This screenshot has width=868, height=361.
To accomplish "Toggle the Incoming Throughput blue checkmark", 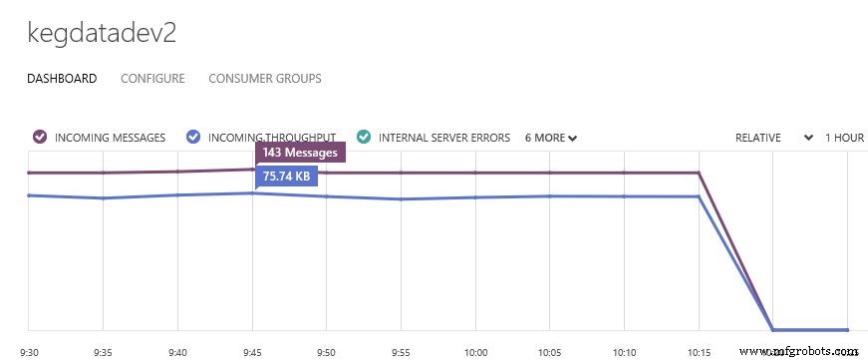I will pyautogui.click(x=193, y=138).
